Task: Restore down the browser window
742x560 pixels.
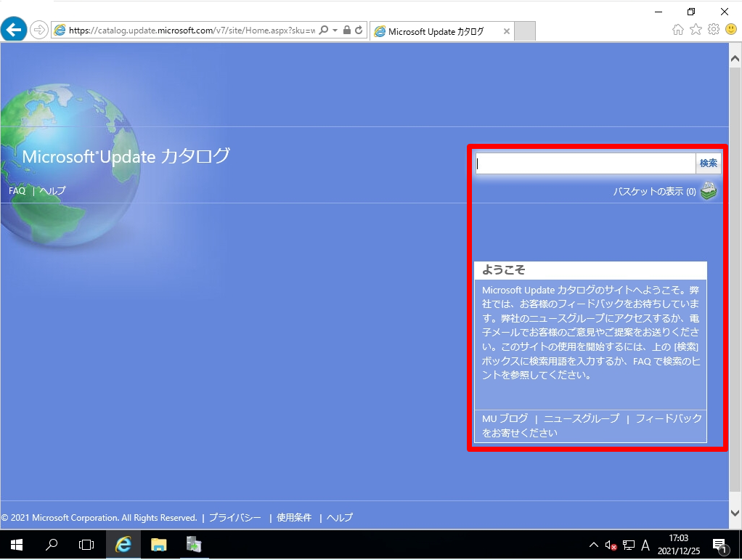Action: point(691,12)
